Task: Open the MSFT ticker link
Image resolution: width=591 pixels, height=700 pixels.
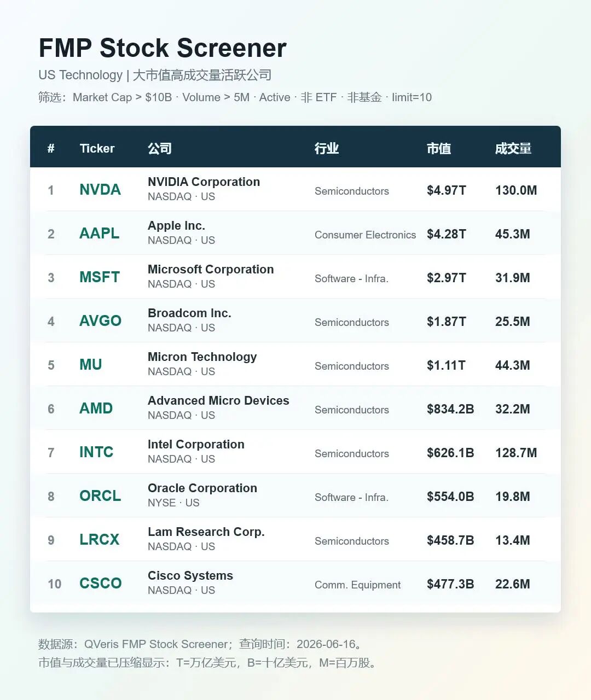Action: click(100, 277)
